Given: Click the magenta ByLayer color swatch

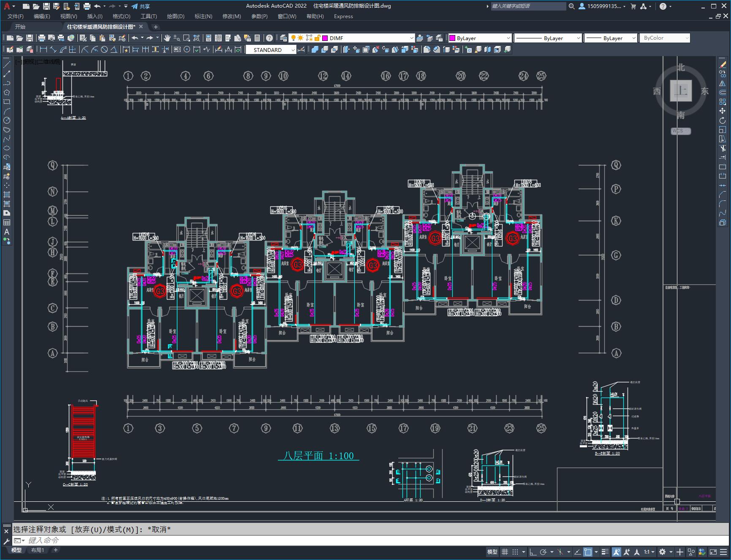Looking at the screenshot, I should 452,38.
